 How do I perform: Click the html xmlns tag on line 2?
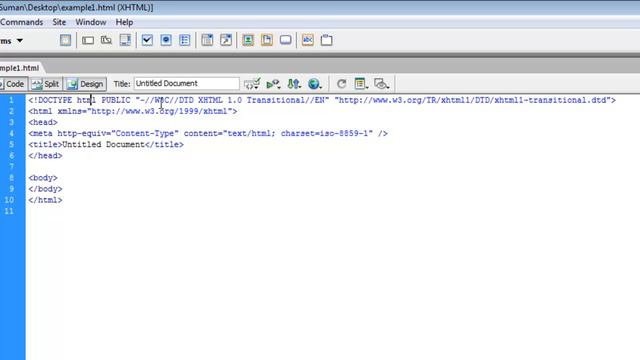[133, 111]
